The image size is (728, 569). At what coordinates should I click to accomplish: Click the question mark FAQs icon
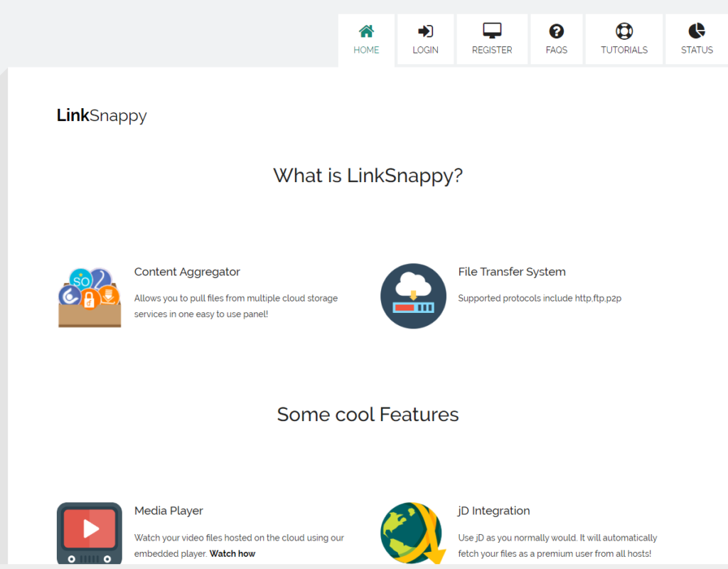[557, 31]
